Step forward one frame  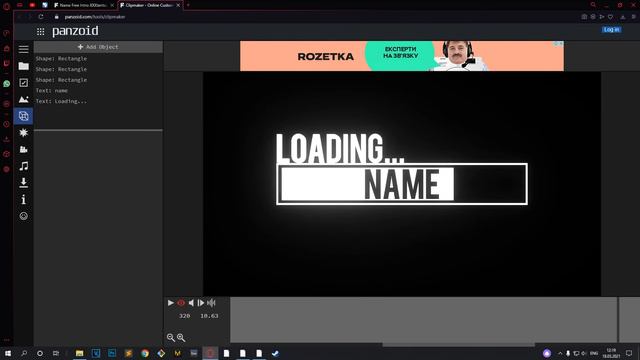click(201, 303)
